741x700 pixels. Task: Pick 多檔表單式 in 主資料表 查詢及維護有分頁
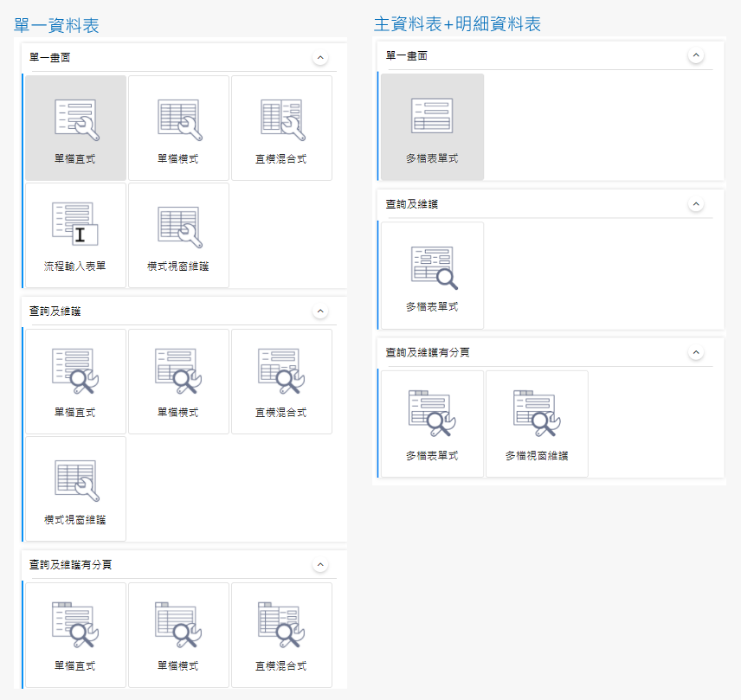point(433,424)
